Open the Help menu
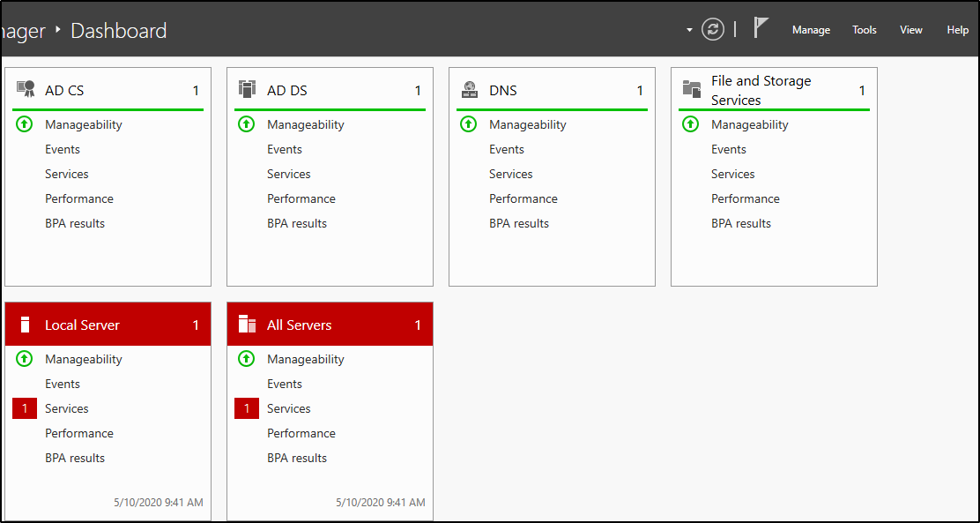This screenshot has height=523, width=980. [957, 30]
